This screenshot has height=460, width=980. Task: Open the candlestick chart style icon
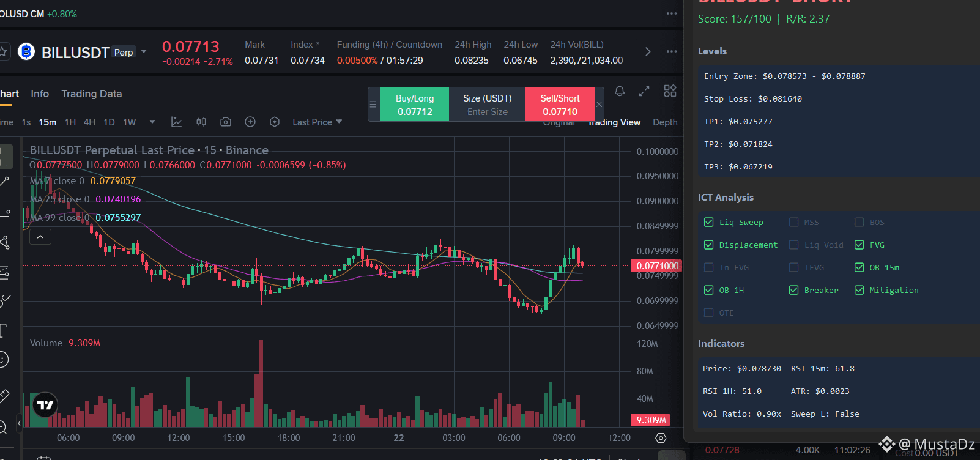point(201,122)
